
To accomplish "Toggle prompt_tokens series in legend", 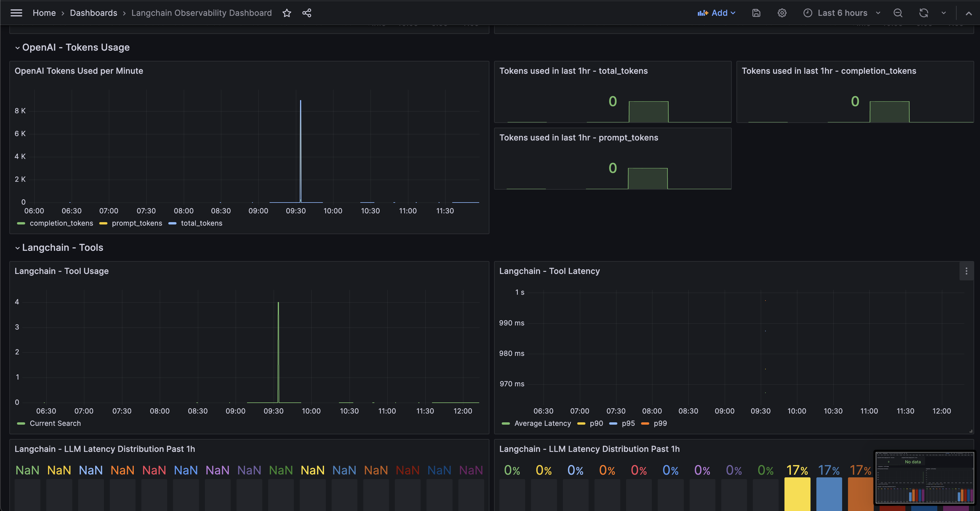I will point(137,223).
